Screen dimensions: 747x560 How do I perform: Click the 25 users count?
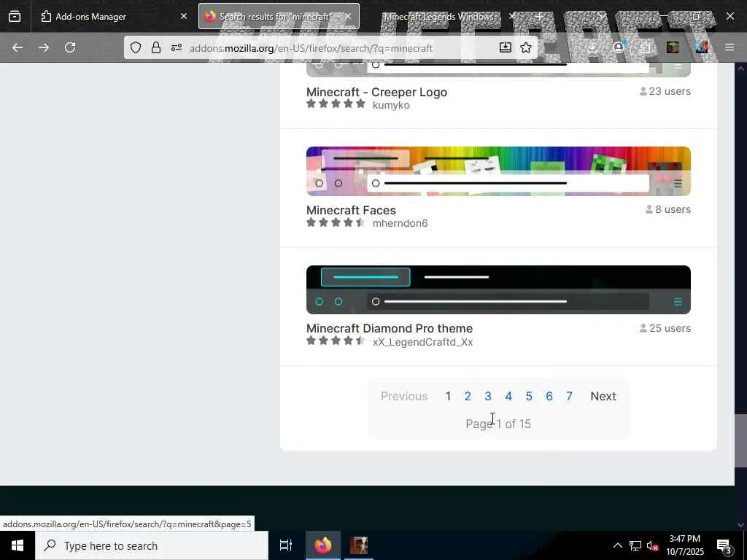tap(665, 328)
